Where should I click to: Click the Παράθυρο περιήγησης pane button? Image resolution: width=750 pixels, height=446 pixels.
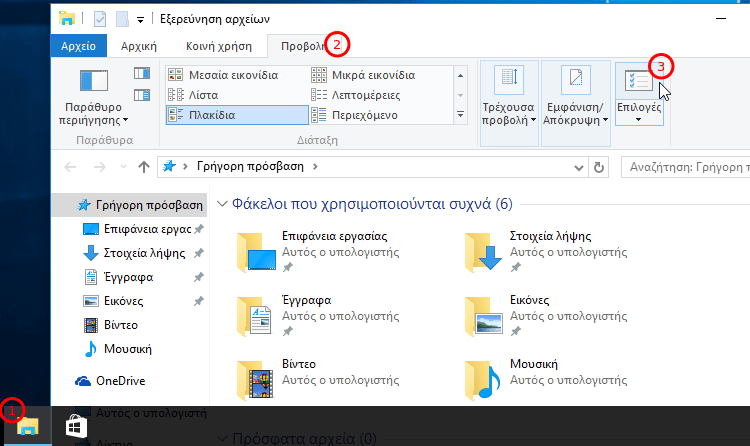click(x=93, y=97)
